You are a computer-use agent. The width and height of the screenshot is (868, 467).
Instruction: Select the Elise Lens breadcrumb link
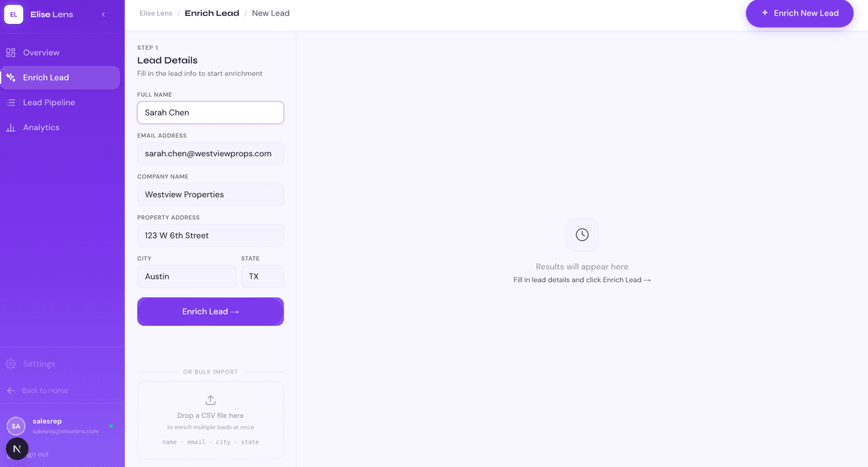(156, 14)
